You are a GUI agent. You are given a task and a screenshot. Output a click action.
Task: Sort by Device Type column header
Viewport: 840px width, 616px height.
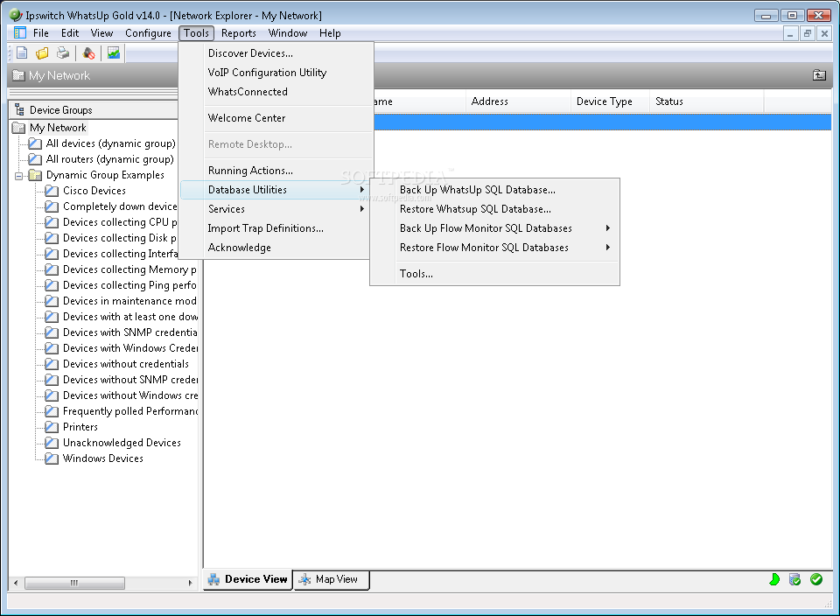[x=611, y=101]
